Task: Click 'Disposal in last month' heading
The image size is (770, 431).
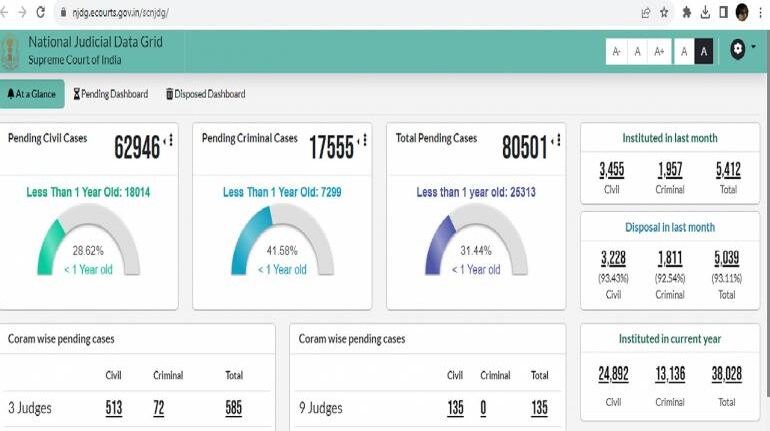Action: click(670, 227)
